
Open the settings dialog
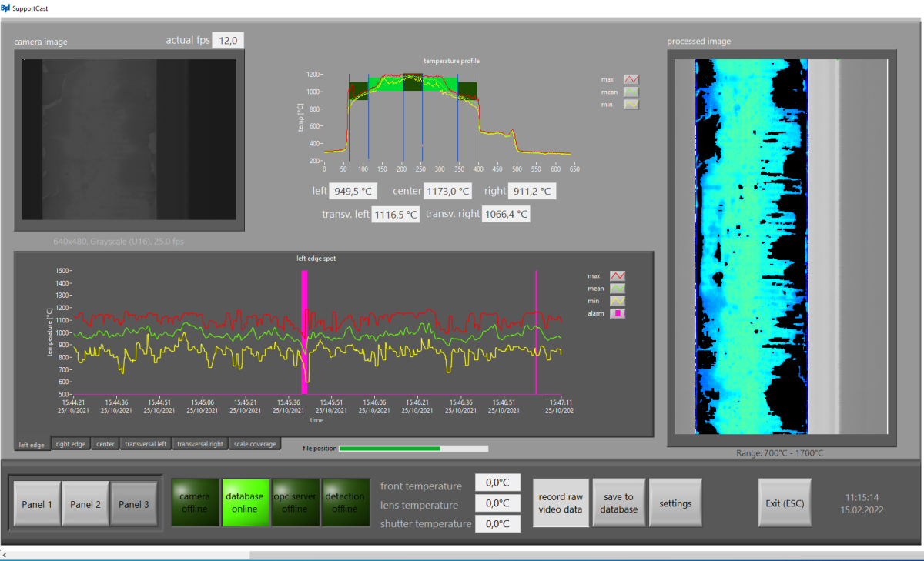pos(675,503)
